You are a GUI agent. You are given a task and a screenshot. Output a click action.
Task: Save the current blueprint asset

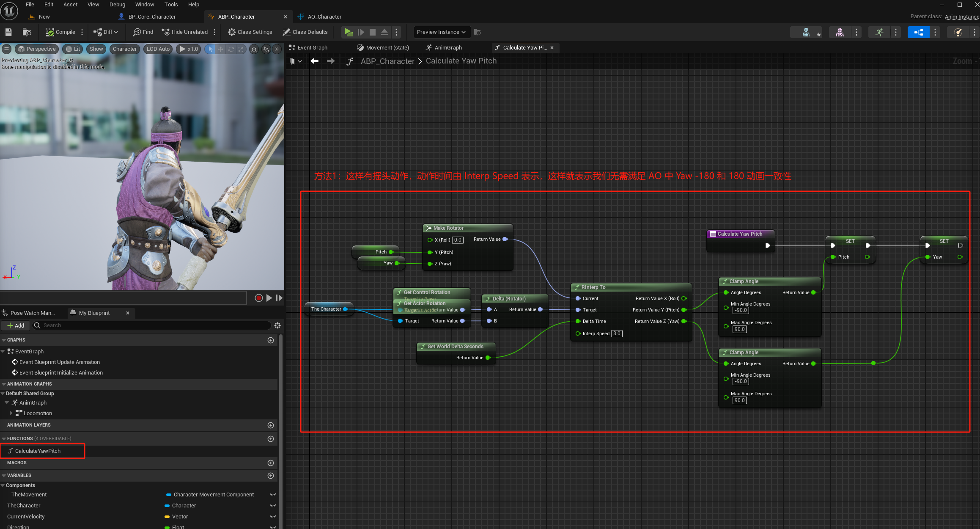pyautogui.click(x=8, y=32)
